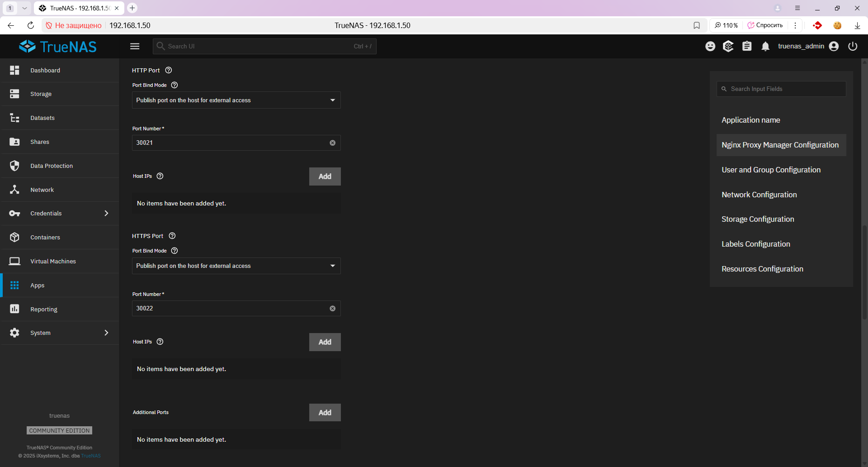Image resolution: width=868 pixels, height=467 pixels.
Task: Click the power button icon
Action: pos(853,46)
